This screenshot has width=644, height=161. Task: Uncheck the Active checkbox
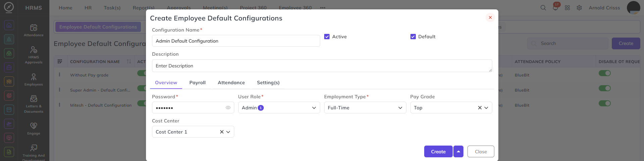[x=327, y=37]
